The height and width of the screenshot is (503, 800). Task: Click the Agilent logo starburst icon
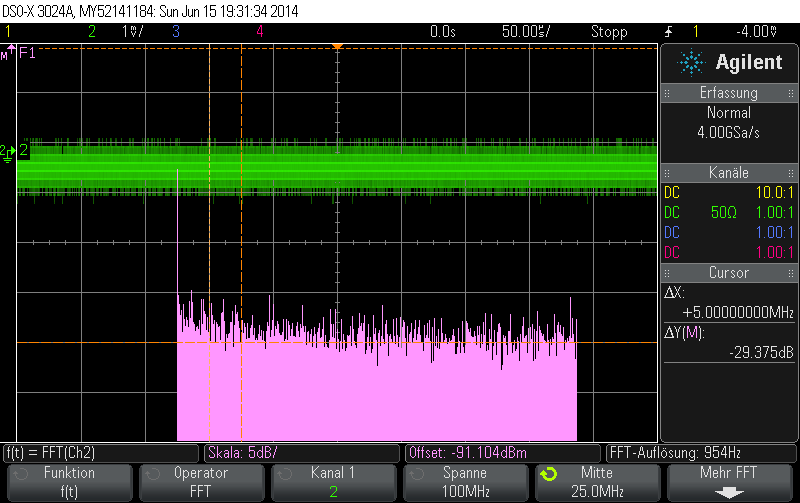tap(691, 62)
